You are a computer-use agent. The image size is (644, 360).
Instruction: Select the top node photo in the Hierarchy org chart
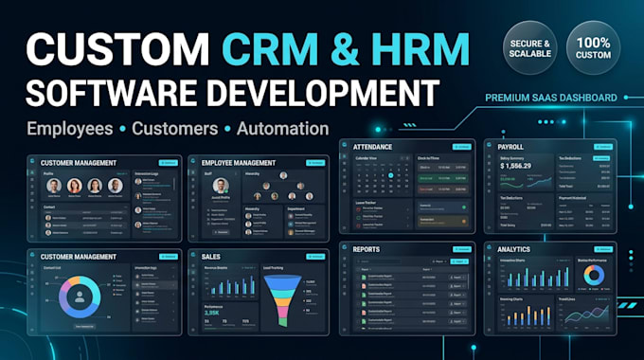[x=283, y=175]
